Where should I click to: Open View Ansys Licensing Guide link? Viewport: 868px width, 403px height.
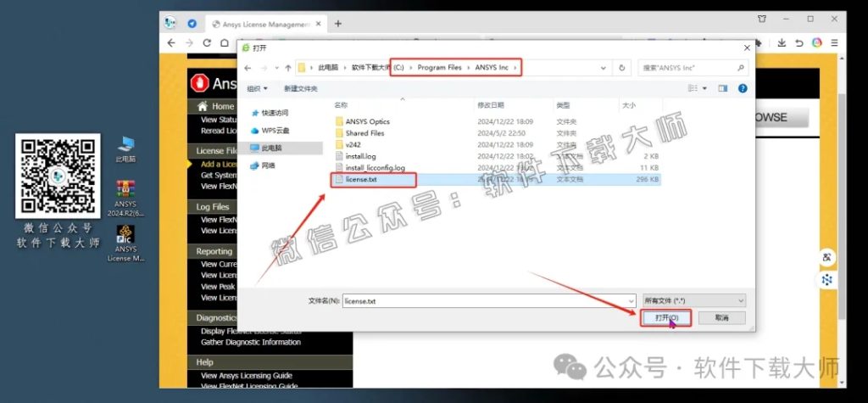point(247,375)
